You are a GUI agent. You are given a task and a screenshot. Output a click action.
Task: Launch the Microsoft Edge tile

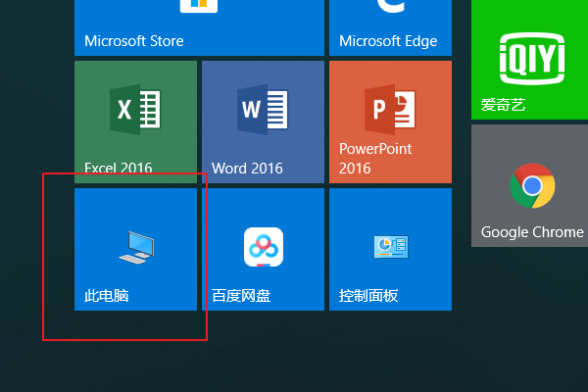(x=390, y=27)
